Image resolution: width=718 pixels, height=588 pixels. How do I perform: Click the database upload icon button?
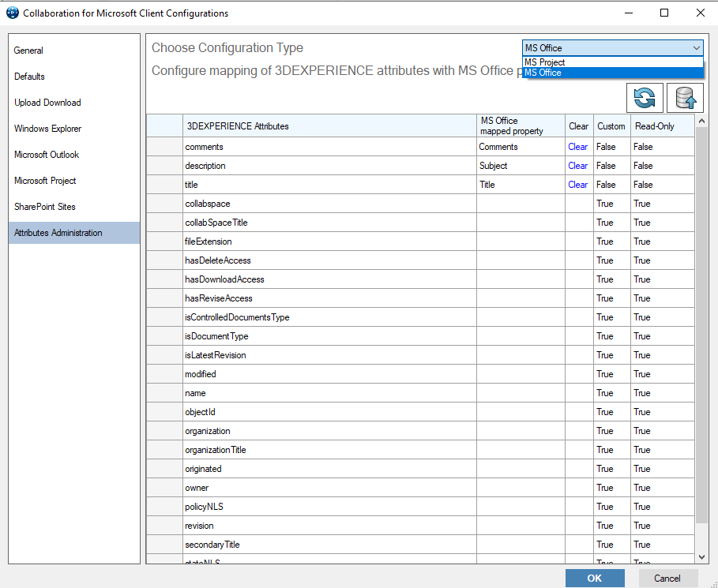685,98
